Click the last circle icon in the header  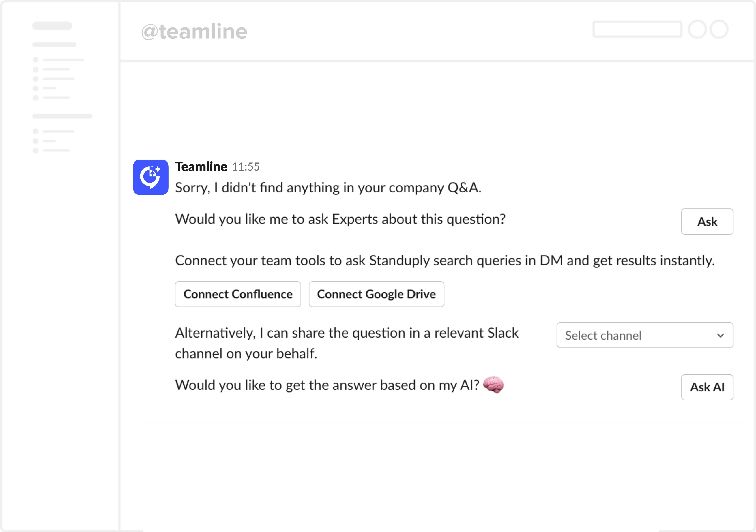point(718,30)
